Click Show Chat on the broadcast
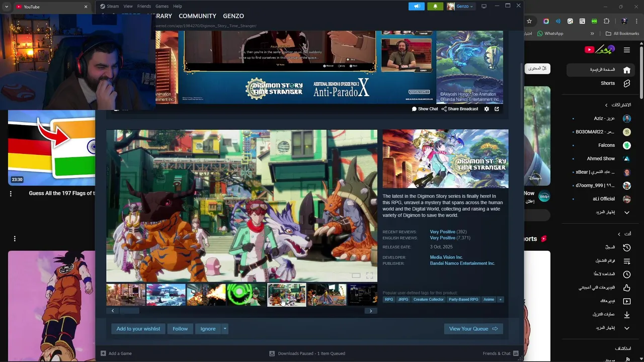Image resolution: width=644 pixels, height=362 pixels. (425, 109)
